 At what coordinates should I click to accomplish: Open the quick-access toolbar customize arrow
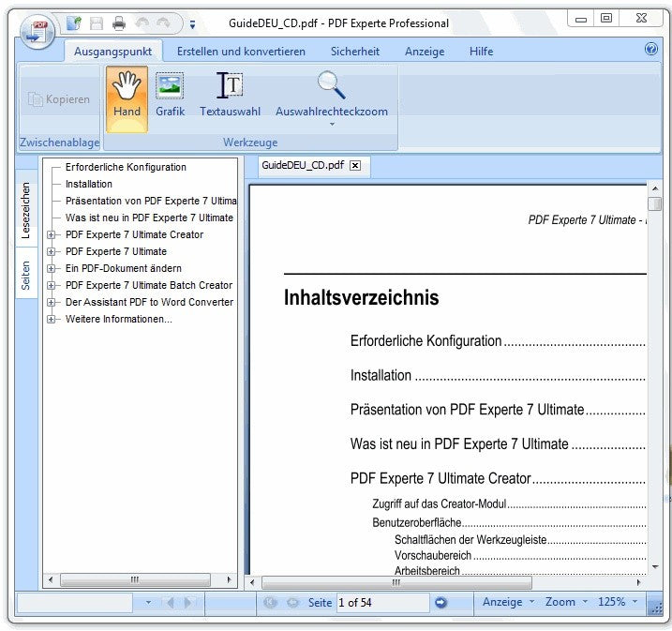(193, 25)
